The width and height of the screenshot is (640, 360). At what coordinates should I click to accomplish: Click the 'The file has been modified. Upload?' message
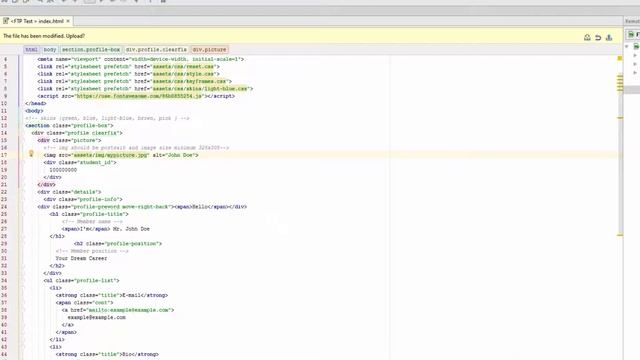(44, 36)
